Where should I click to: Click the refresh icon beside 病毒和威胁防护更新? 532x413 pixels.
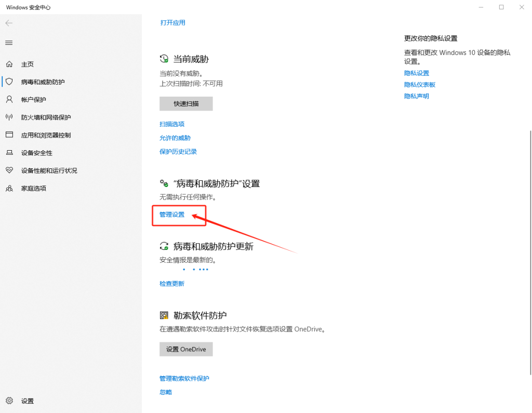tap(164, 246)
